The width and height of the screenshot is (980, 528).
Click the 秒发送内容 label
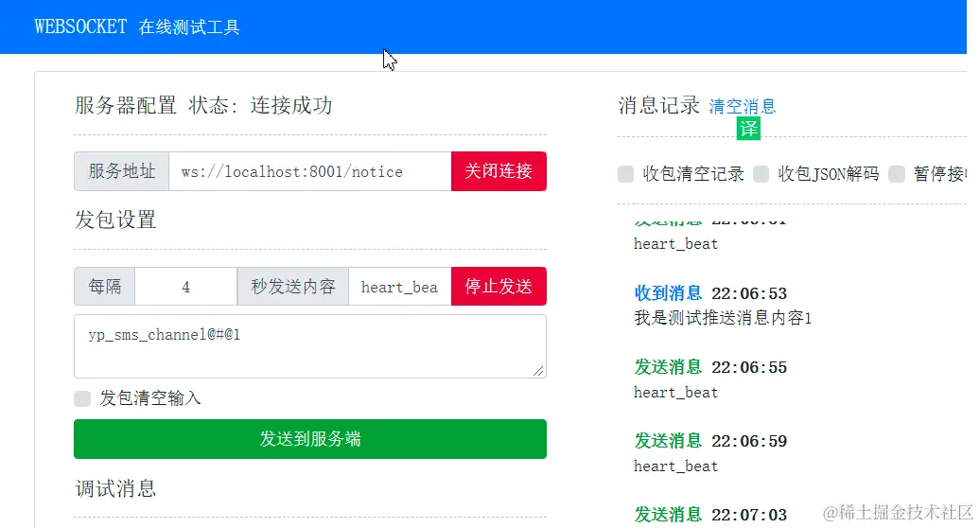pyautogui.click(x=292, y=286)
